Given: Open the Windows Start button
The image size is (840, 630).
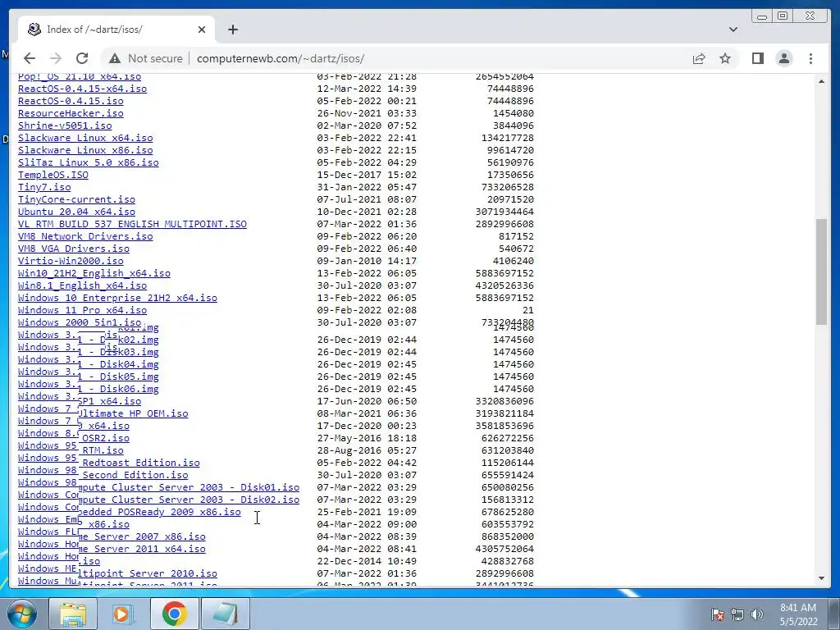Looking at the screenshot, I should point(22,614).
